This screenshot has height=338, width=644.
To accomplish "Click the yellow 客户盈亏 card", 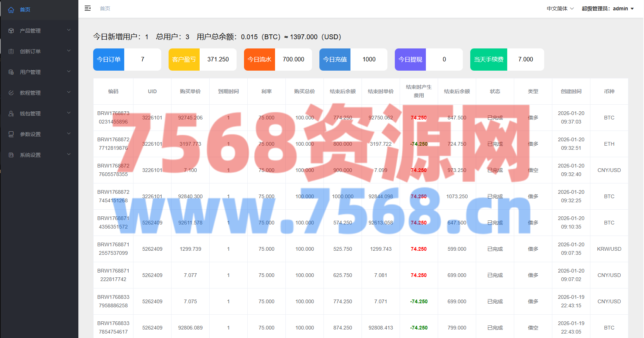I will click(184, 60).
